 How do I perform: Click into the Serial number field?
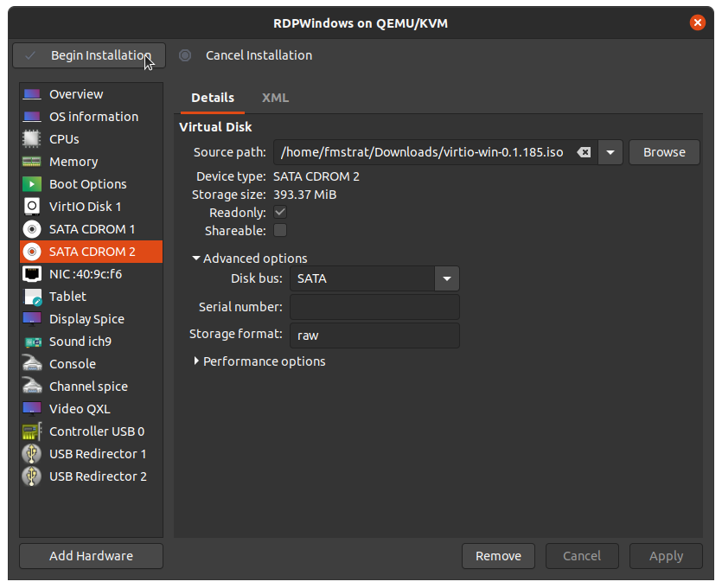pyautogui.click(x=374, y=307)
